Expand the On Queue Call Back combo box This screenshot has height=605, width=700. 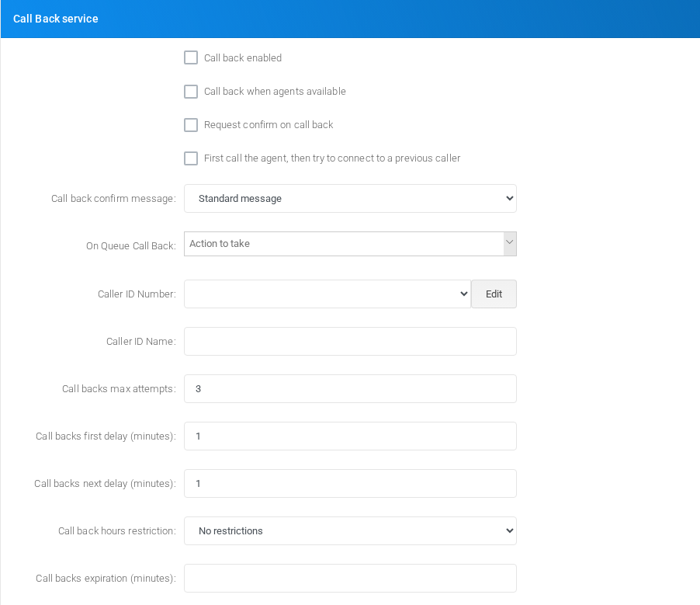tap(350, 244)
